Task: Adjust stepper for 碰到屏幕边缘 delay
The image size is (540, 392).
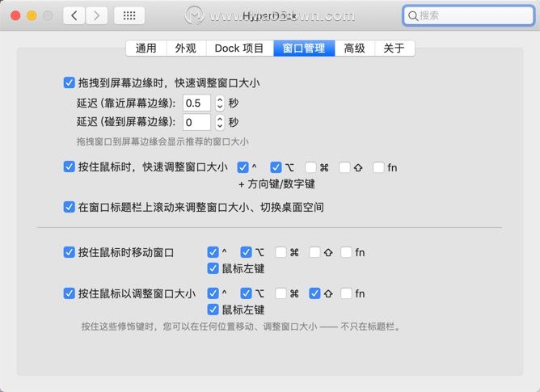Action: coord(219,123)
